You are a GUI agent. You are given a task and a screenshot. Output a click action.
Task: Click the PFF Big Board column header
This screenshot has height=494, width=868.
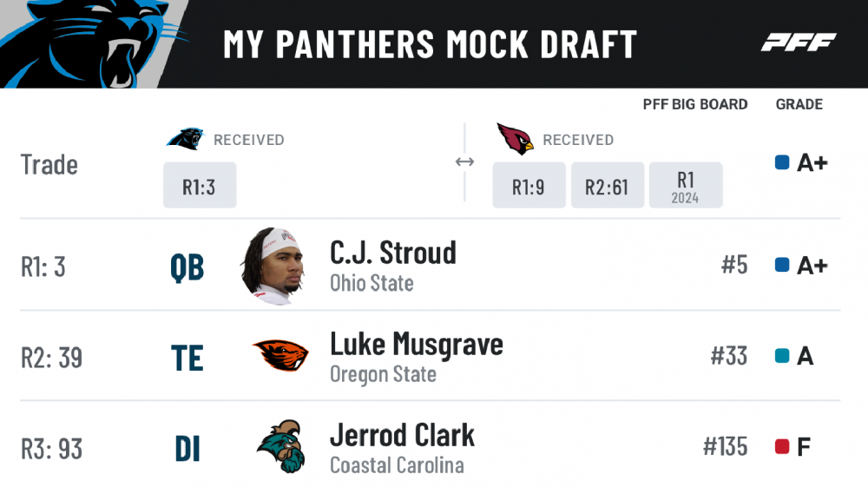point(694,104)
